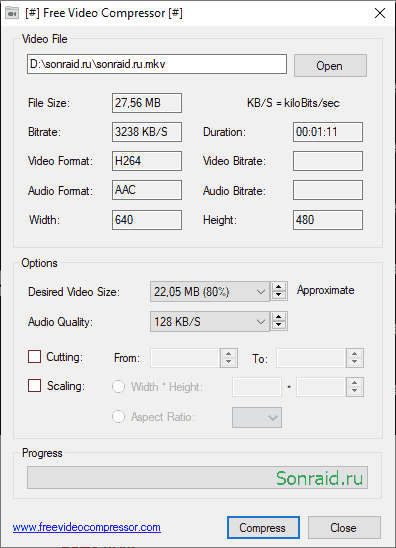Viewport: 396px width, 548px height.
Task: Click the video file path field
Action: click(x=157, y=64)
